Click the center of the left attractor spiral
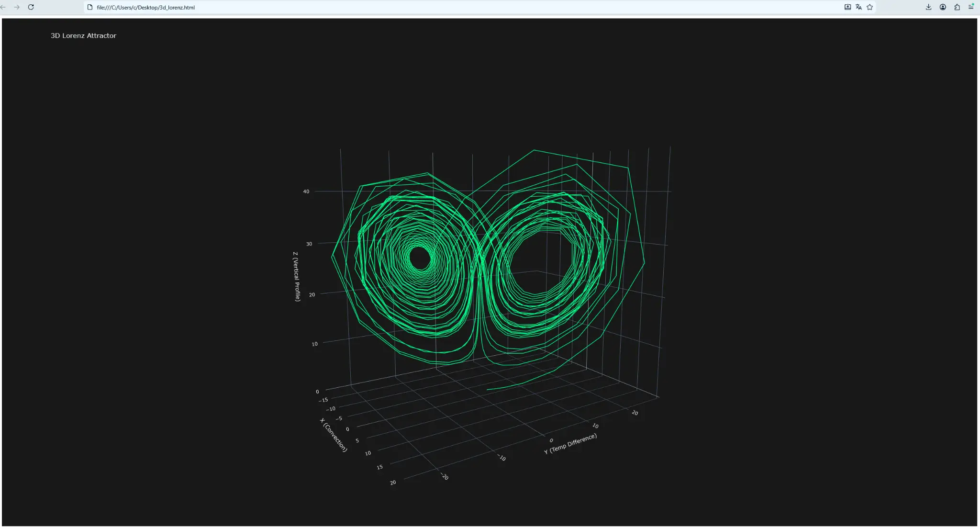980x529 pixels. click(x=420, y=258)
